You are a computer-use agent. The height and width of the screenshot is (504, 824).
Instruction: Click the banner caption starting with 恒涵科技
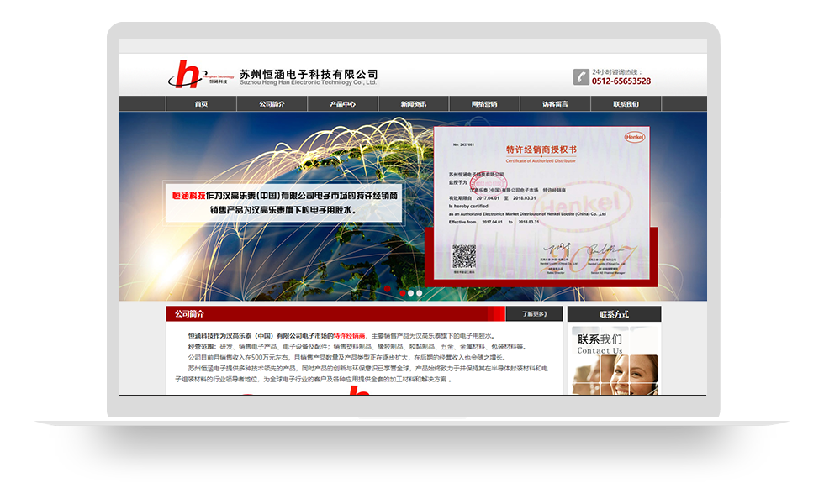pos(284,202)
